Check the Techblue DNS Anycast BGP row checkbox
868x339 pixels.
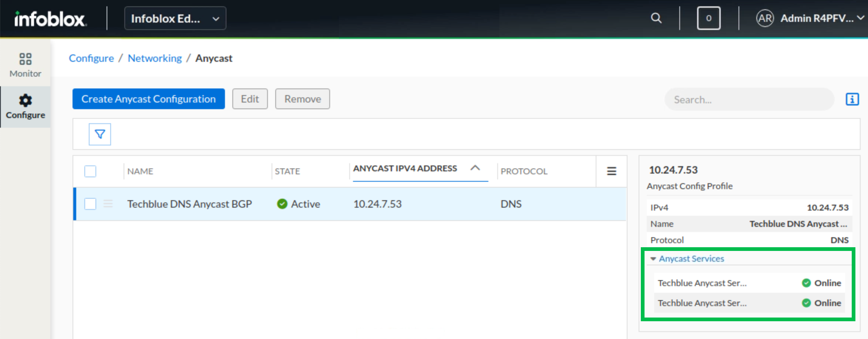coord(90,204)
